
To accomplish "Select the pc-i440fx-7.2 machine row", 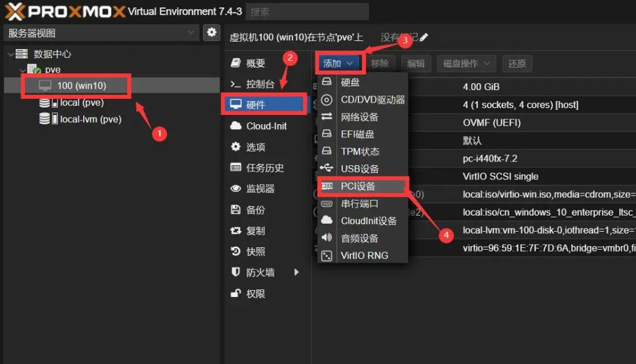I will tap(474, 158).
